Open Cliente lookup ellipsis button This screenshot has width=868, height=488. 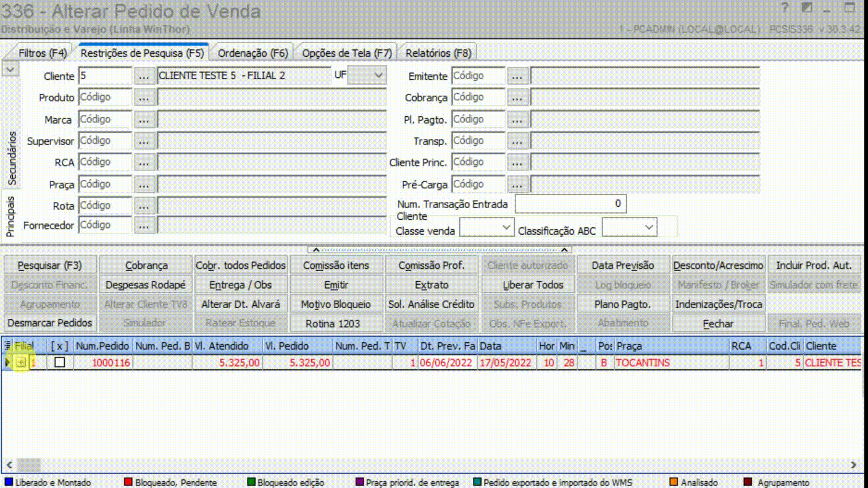tap(144, 76)
